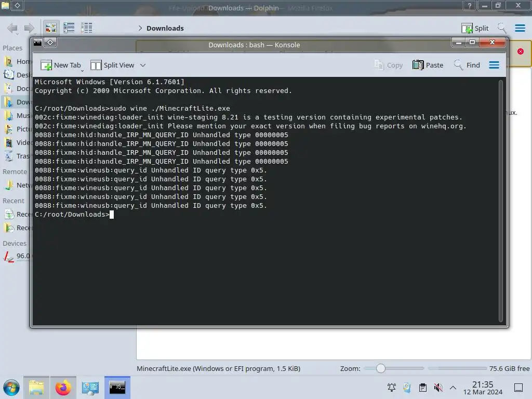Click the Konsole vertical scrollbar
The image size is (532, 399).
pyautogui.click(x=500, y=201)
